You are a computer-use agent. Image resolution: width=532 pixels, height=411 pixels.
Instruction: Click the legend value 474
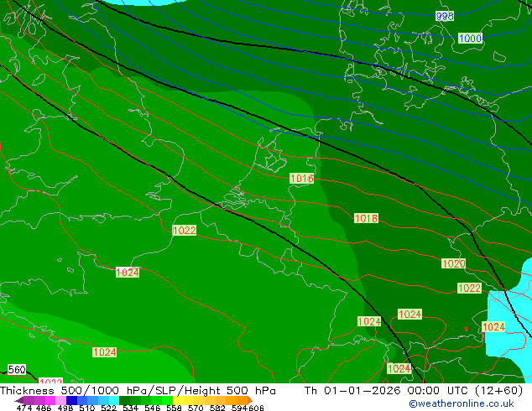[x=24, y=408]
